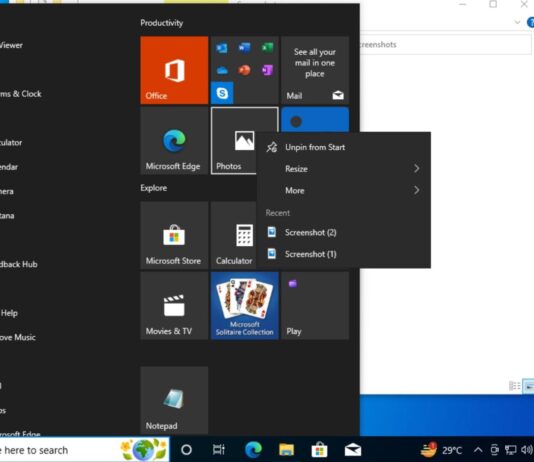Open Word icon in Office apps folder tile
The height and width of the screenshot is (462, 534).
(x=245, y=48)
